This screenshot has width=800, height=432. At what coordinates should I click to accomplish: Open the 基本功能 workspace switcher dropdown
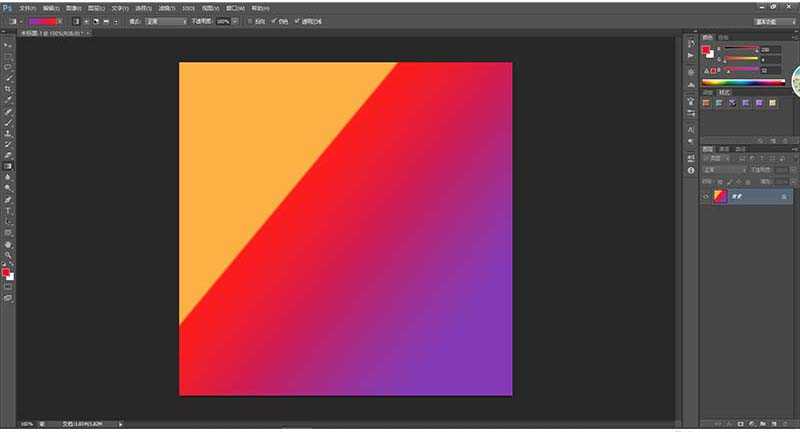(770, 20)
